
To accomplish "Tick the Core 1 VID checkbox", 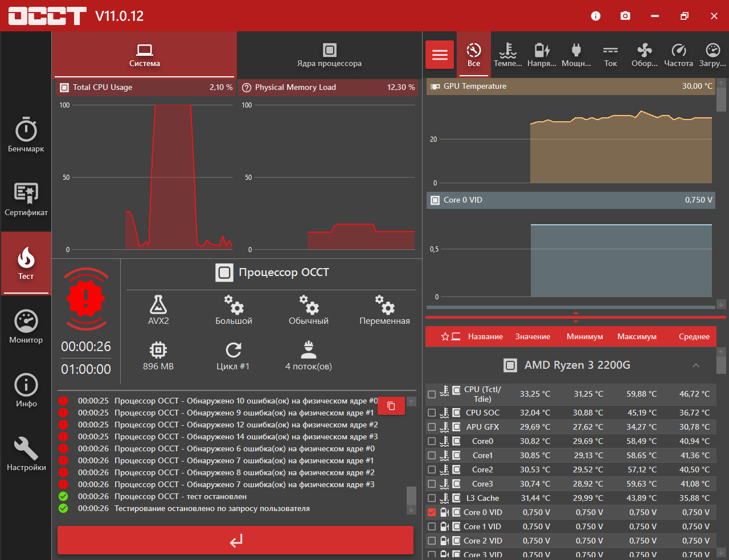I will [432, 526].
